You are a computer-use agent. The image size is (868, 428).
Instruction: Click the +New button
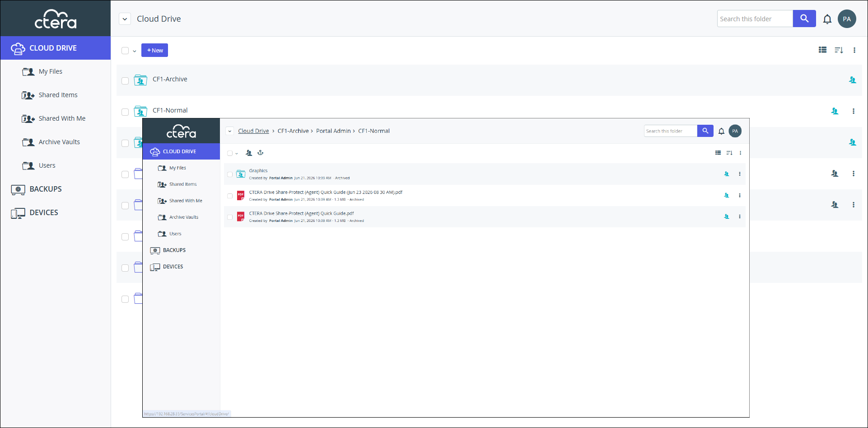coord(154,50)
